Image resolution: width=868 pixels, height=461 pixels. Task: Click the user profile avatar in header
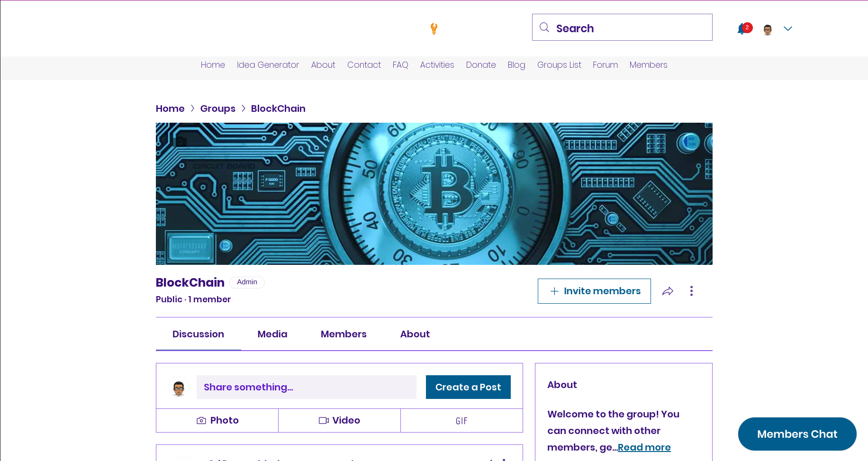(768, 29)
